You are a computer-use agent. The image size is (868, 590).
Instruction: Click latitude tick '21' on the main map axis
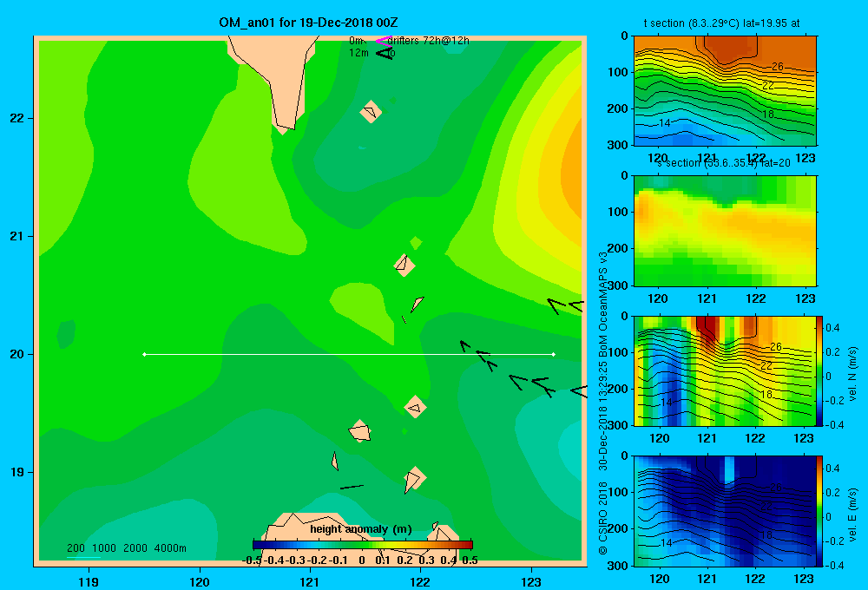[17, 236]
